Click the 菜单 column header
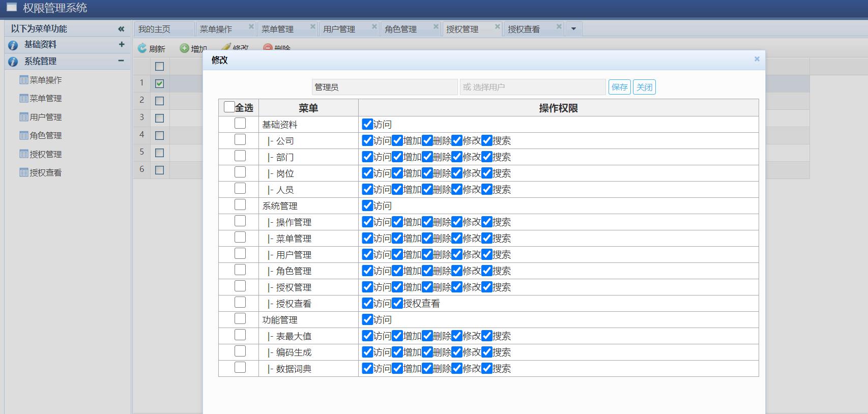Screen dimensions: 868x414 tap(308, 108)
